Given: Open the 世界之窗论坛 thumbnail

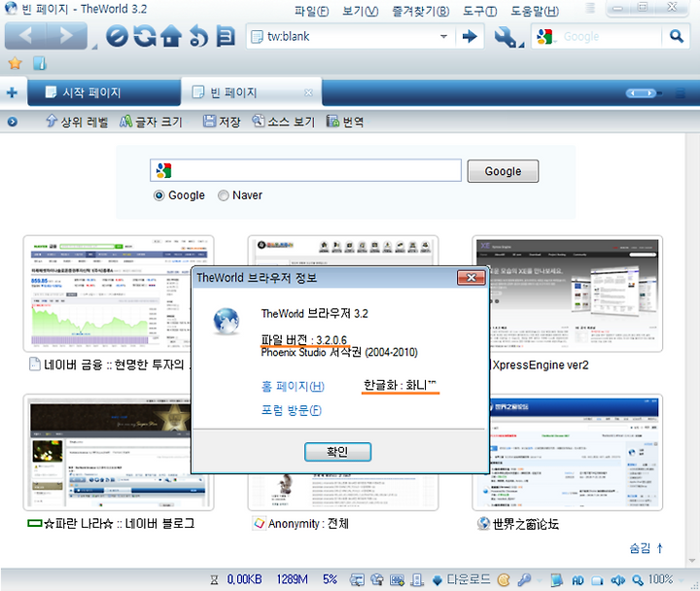Looking at the screenshot, I should 567,452.
